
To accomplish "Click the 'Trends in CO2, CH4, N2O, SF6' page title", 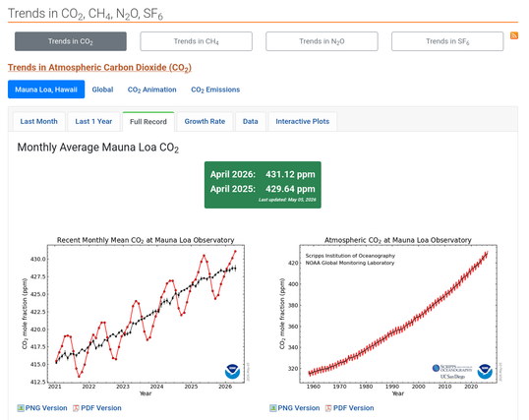I will [x=86, y=14].
